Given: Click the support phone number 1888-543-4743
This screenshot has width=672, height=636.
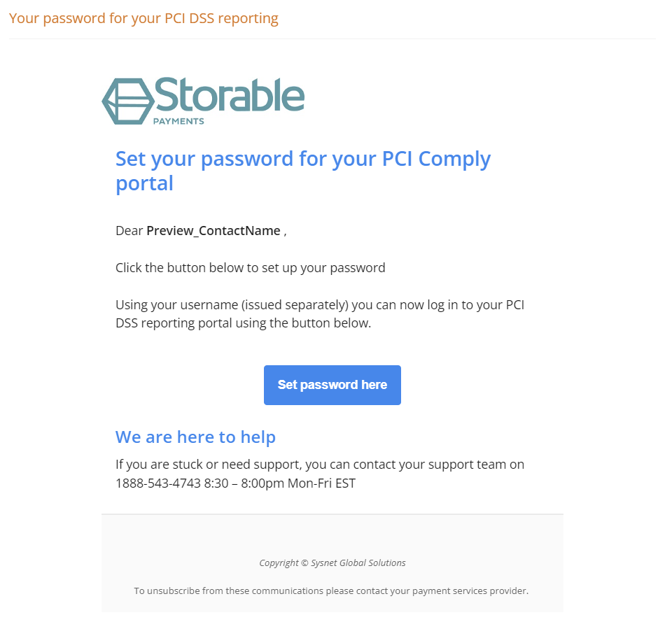Looking at the screenshot, I should 158,483.
